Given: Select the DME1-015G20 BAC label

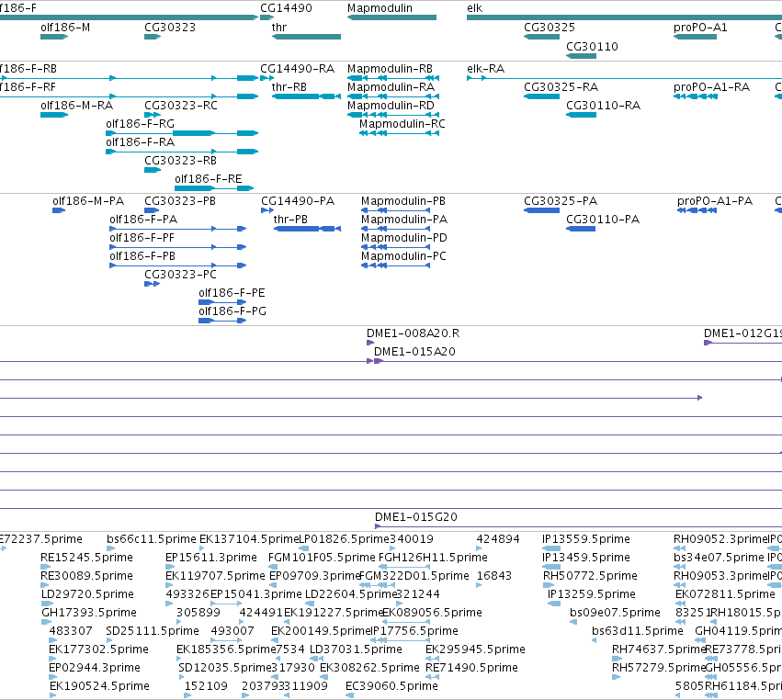Looking at the screenshot, I should (x=416, y=517).
